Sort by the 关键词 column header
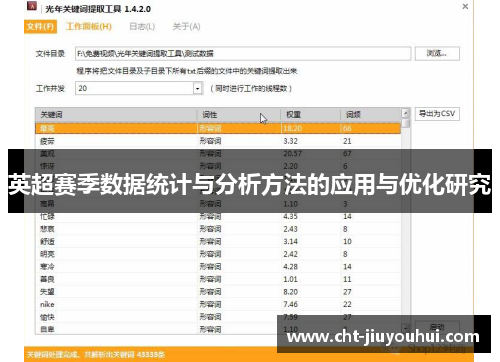Viewport: 500px width, 362px height. point(116,115)
